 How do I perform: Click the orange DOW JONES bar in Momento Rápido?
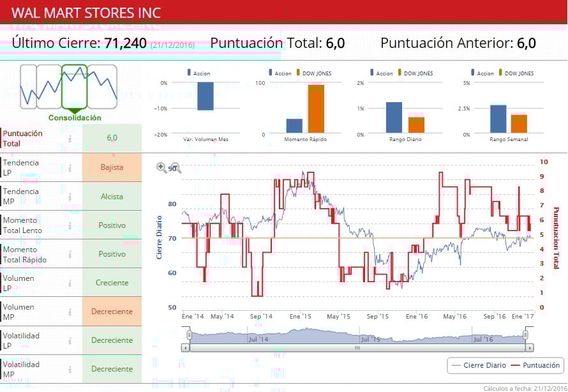pyautogui.click(x=317, y=109)
